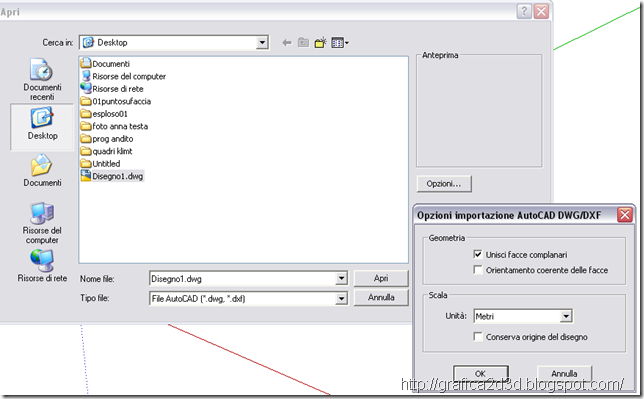Image resolution: width=644 pixels, height=399 pixels.
Task: Click the Opzioni... button
Action: pos(444,184)
